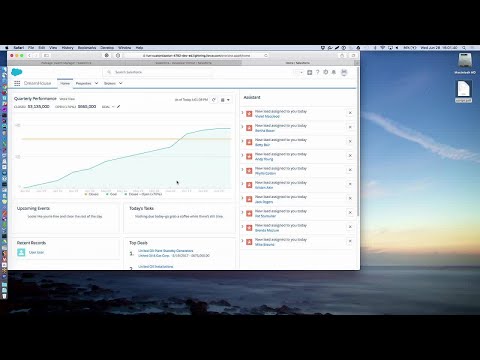Click the Apple menu icon
The height and width of the screenshot is (360, 480).
click(x=7, y=48)
